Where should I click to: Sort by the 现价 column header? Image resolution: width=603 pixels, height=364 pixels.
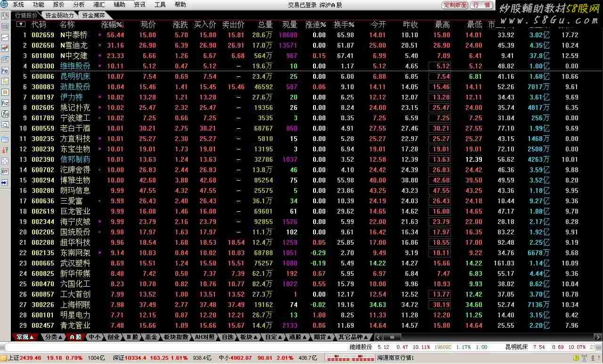point(148,25)
